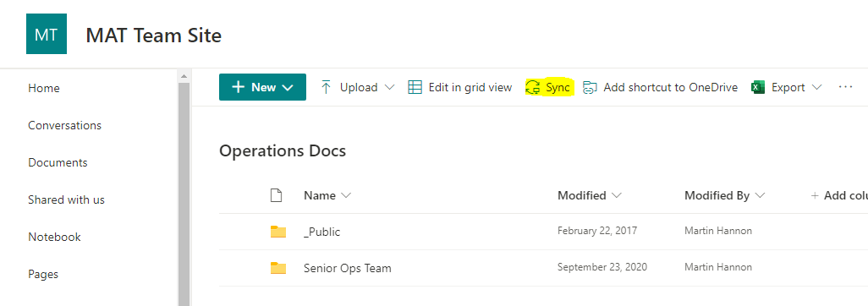Image resolution: width=868 pixels, height=306 pixels.
Task: Click Martin Hannon in the _Public row
Action: (718, 231)
